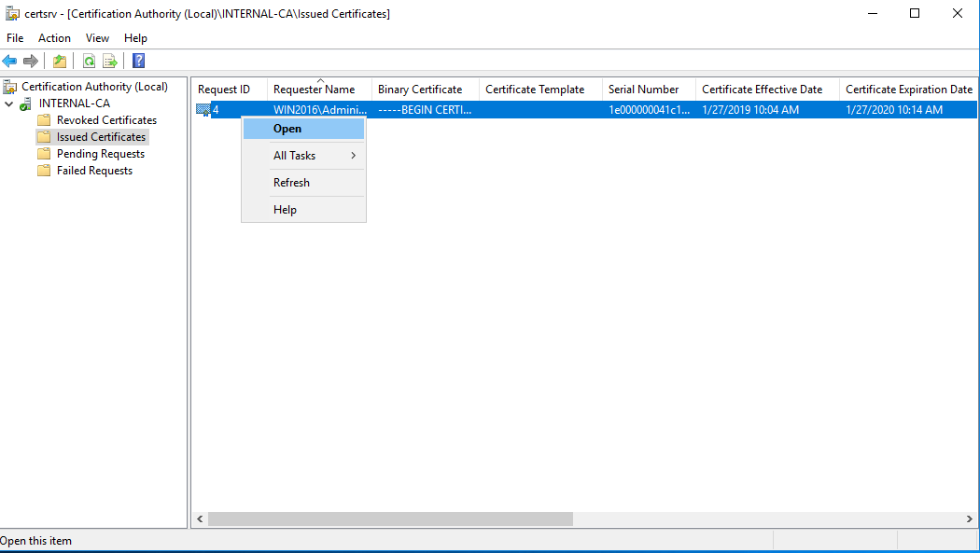Click the blue Back arrow in toolbar

tap(9, 62)
